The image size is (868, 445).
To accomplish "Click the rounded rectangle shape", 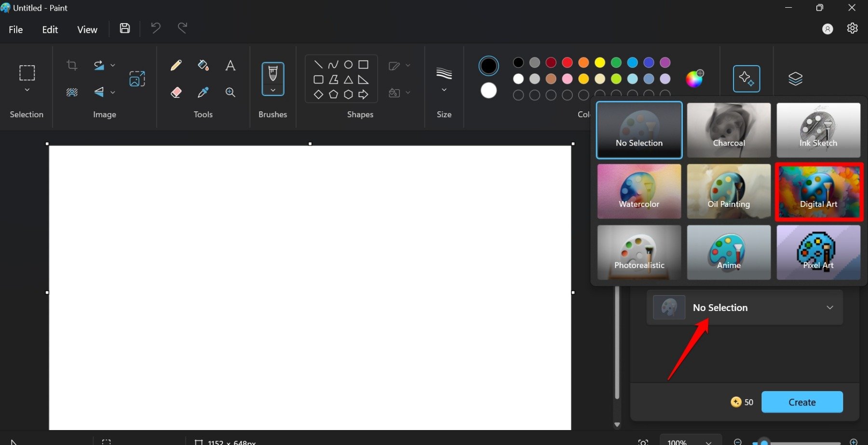I will tap(318, 79).
